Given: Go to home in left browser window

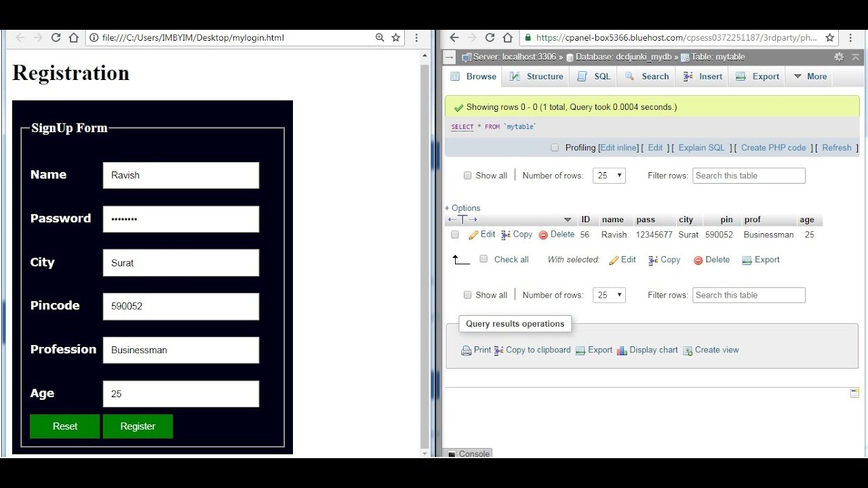Looking at the screenshot, I should (x=74, y=38).
